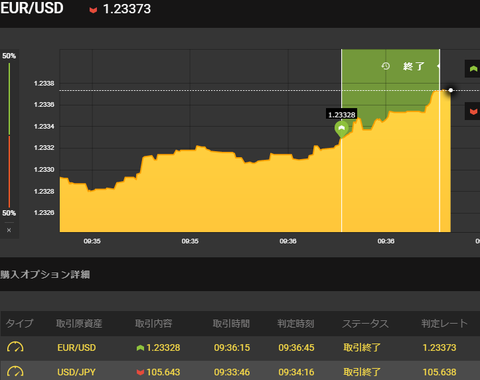
Task: Click the green up arrow beside 1.23328
Action: coord(140,348)
